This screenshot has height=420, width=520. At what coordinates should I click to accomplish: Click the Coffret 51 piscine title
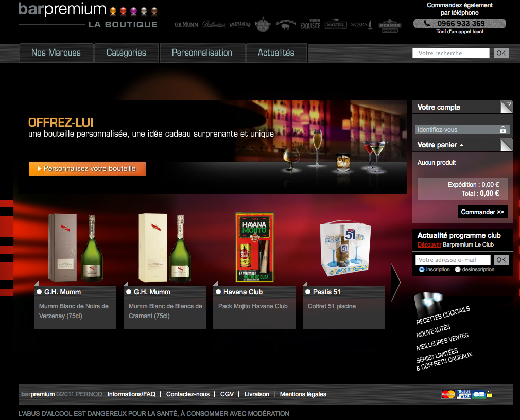tap(332, 306)
